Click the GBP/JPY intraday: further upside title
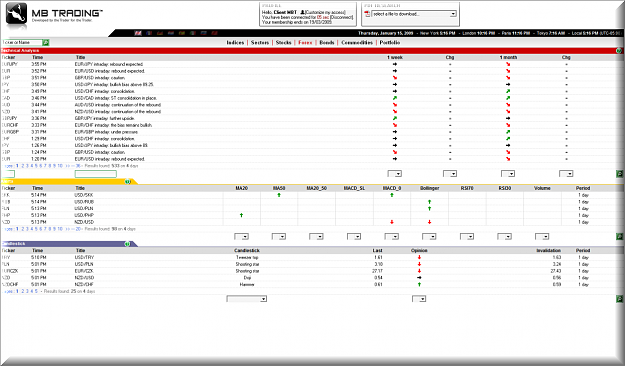This screenshot has width=625, height=366. click(x=104, y=118)
